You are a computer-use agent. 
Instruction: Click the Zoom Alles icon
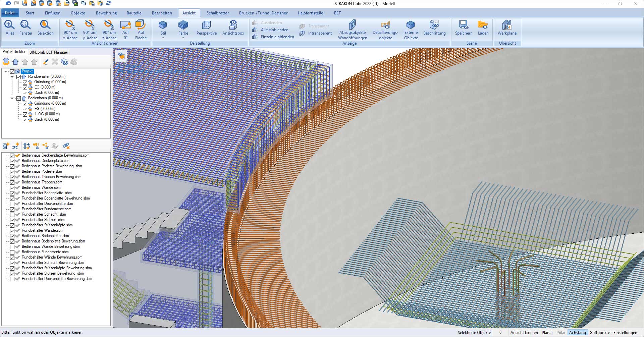pyautogui.click(x=10, y=25)
